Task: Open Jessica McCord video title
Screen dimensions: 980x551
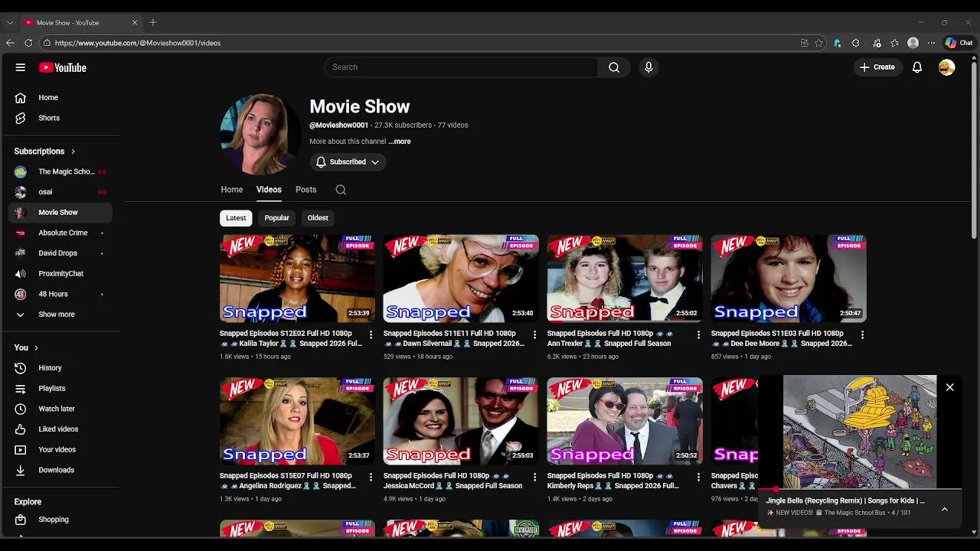Action: [x=452, y=481]
